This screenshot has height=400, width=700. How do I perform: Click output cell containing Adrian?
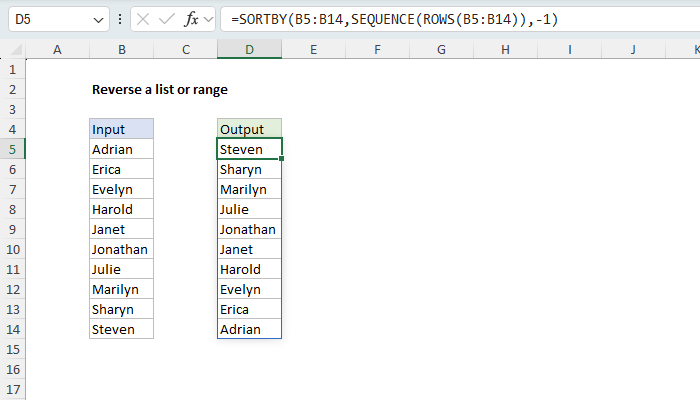click(250, 329)
